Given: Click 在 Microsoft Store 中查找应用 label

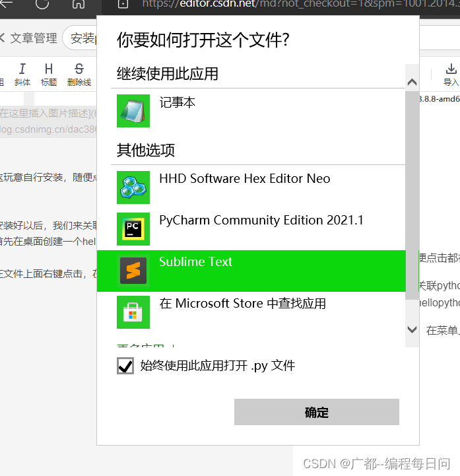Looking at the screenshot, I should click(x=242, y=304).
